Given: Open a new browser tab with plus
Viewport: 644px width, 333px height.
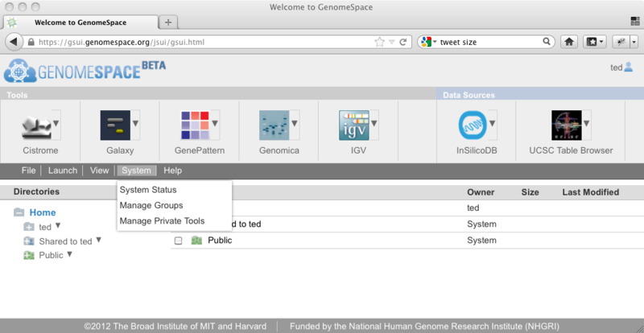Looking at the screenshot, I should (x=168, y=23).
